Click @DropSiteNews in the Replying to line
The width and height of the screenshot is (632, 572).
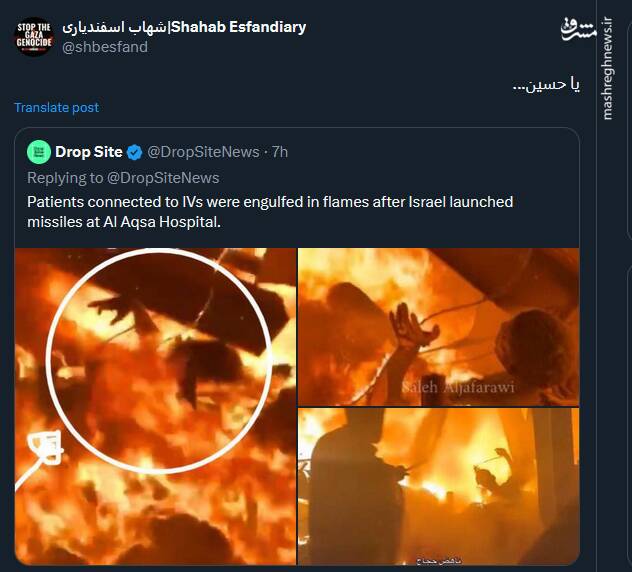[x=163, y=178]
